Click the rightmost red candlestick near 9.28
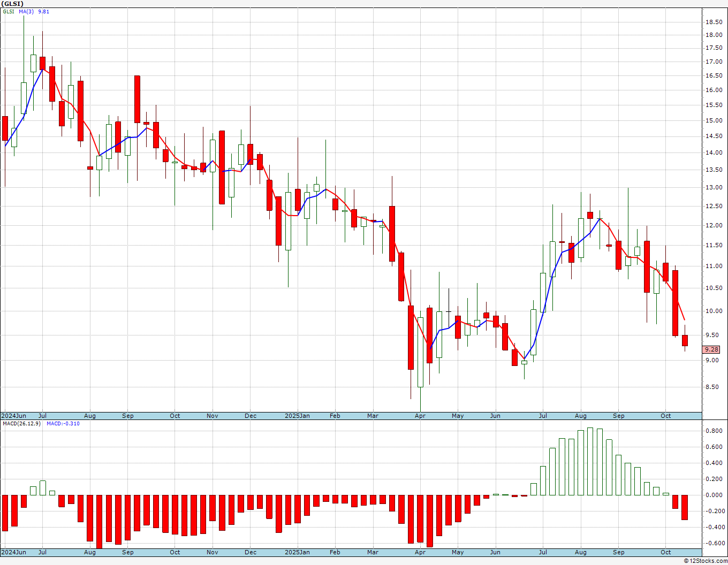The image size is (728, 565). coord(685,340)
